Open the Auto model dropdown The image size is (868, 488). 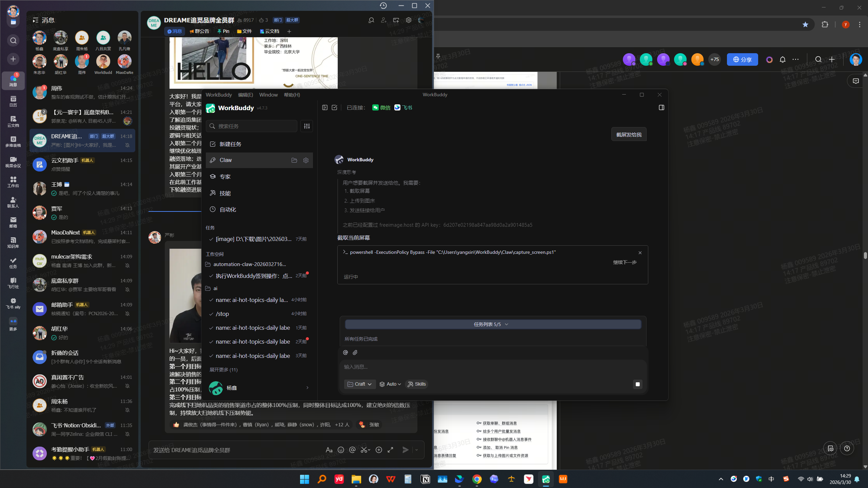pos(390,384)
